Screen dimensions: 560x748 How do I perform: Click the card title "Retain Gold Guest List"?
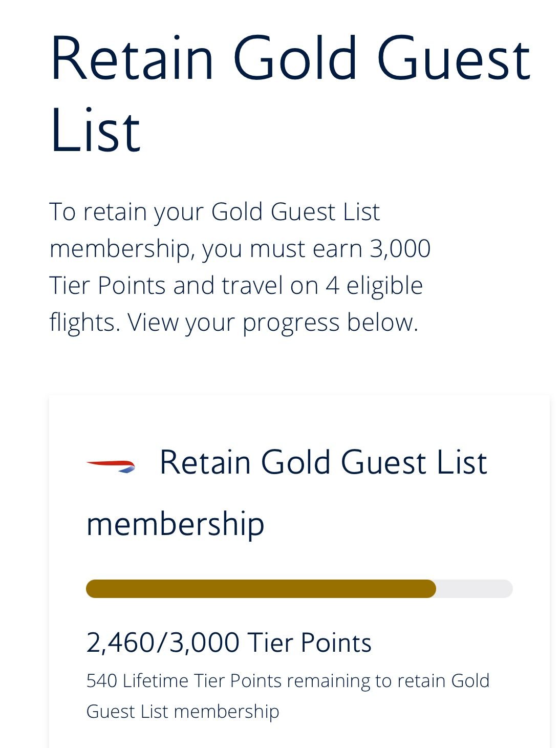click(323, 462)
